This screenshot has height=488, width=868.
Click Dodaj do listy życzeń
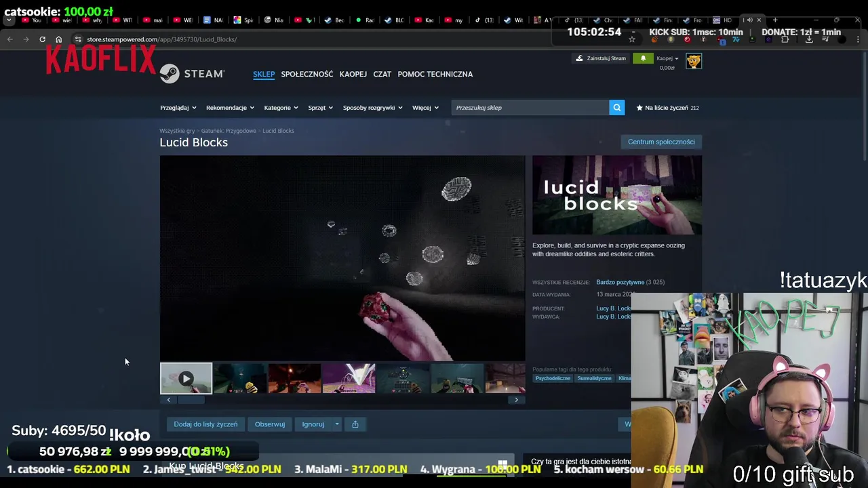[205, 424]
